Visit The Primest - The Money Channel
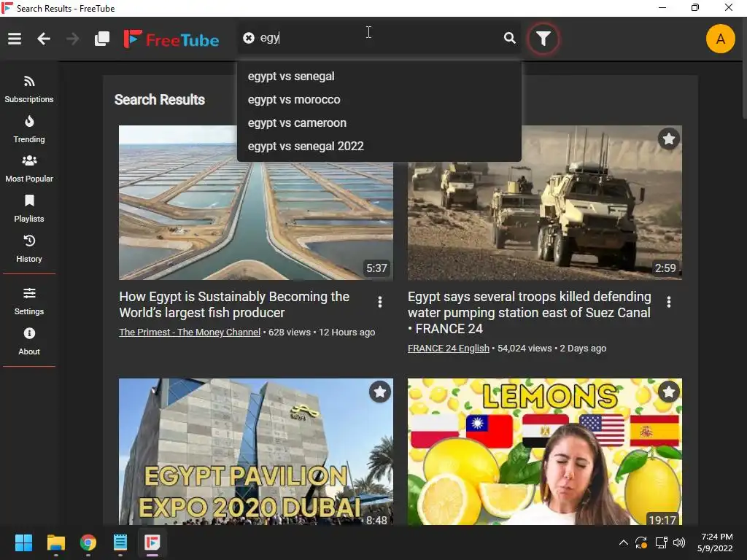Image resolution: width=747 pixels, height=560 pixels. click(x=190, y=332)
